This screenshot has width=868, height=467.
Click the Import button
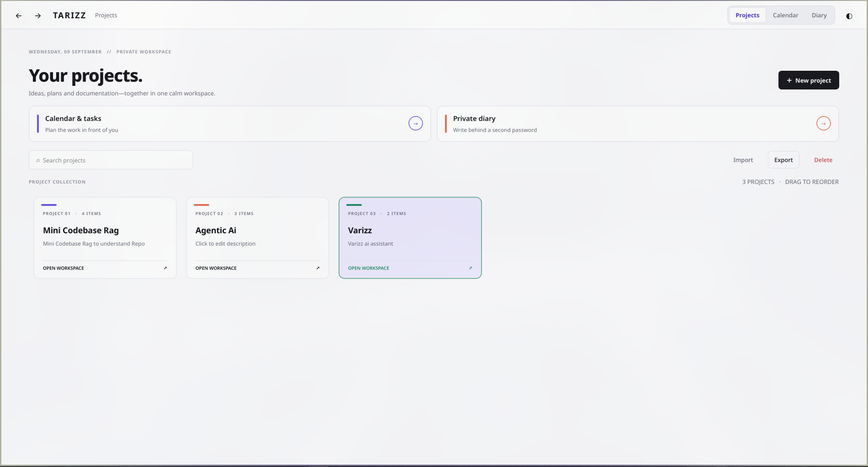(x=743, y=160)
